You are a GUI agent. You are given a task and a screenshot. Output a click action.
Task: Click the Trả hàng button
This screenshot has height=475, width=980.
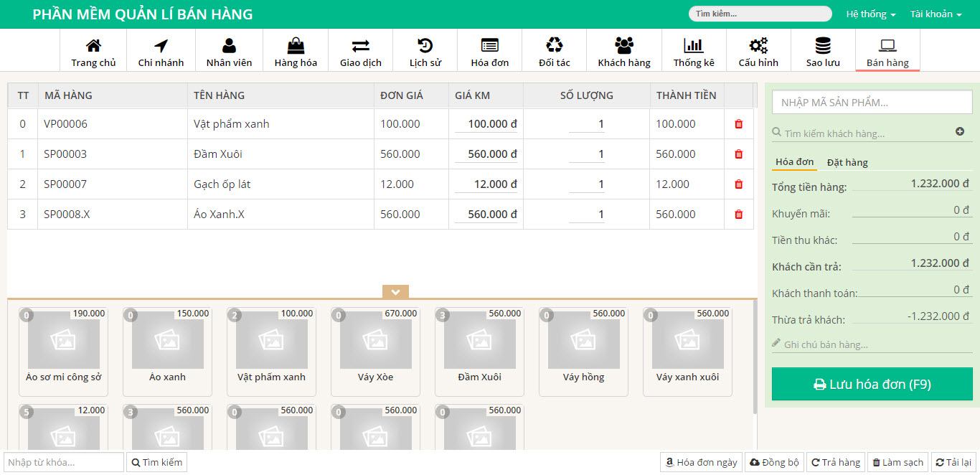tap(835, 462)
